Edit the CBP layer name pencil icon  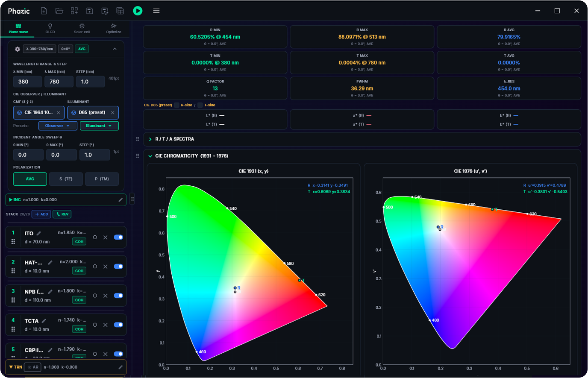(x=50, y=350)
